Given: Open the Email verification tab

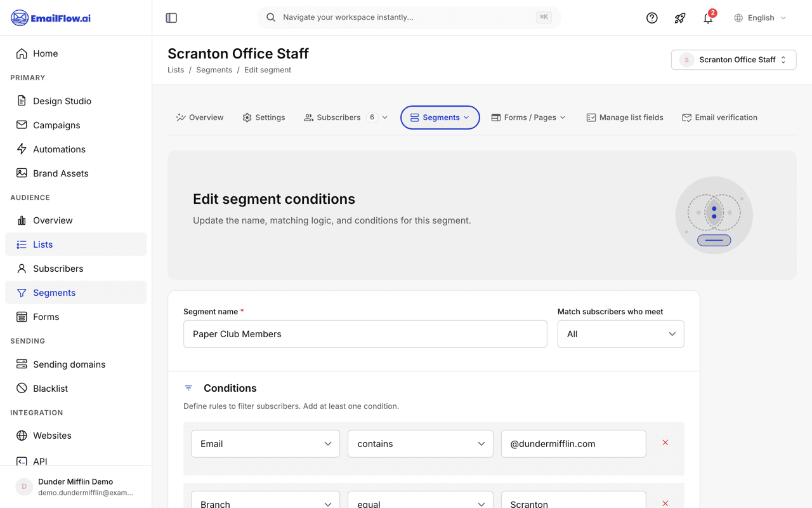Looking at the screenshot, I should coord(719,117).
